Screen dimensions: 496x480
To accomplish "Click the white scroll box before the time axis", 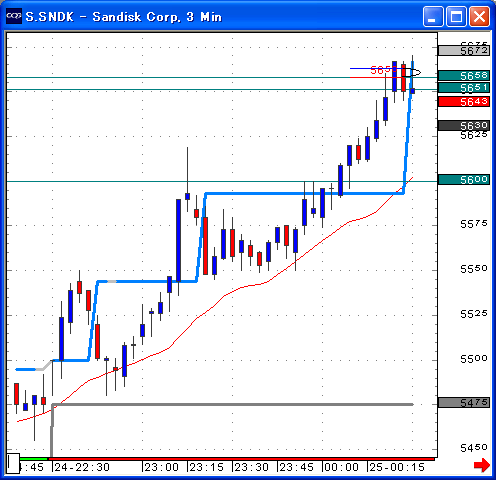I will tap(13, 463).
